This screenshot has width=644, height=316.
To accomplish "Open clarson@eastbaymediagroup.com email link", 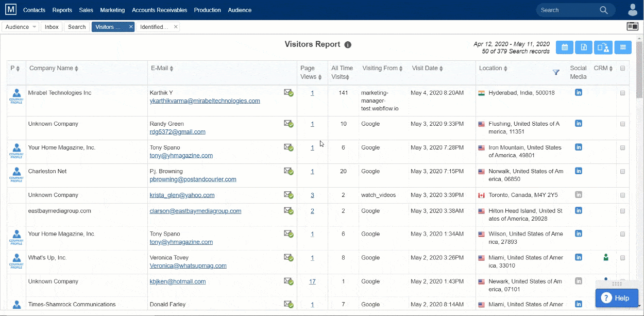I will tap(195, 211).
